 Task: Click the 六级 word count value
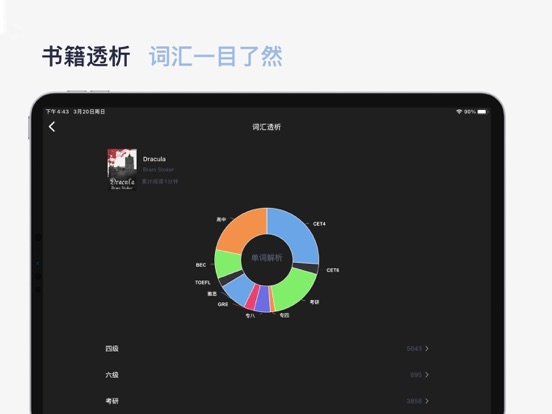[x=416, y=375]
